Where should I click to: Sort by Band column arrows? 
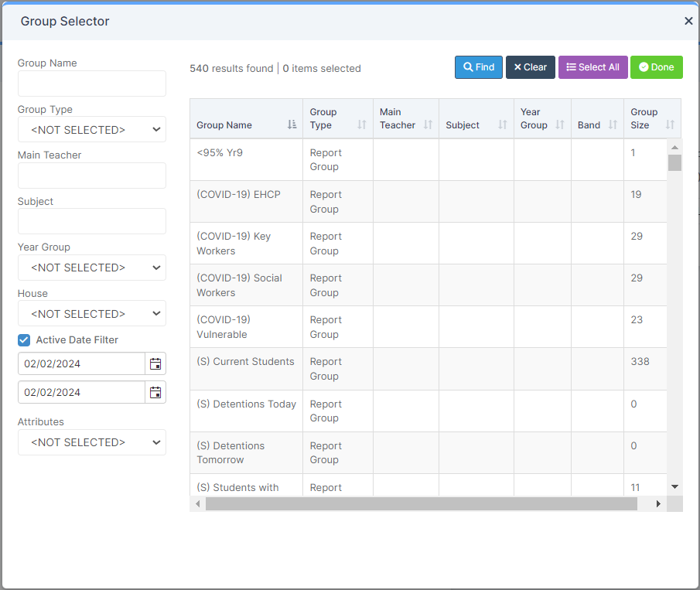tap(613, 124)
